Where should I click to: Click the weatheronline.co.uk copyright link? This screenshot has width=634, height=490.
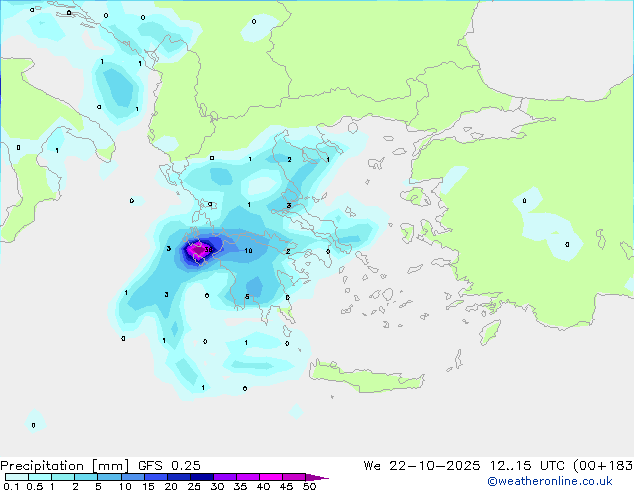550,481
